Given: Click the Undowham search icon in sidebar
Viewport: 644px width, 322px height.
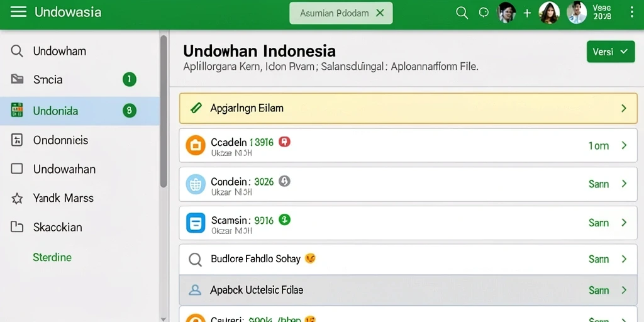Looking at the screenshot, I should point(17,51).
